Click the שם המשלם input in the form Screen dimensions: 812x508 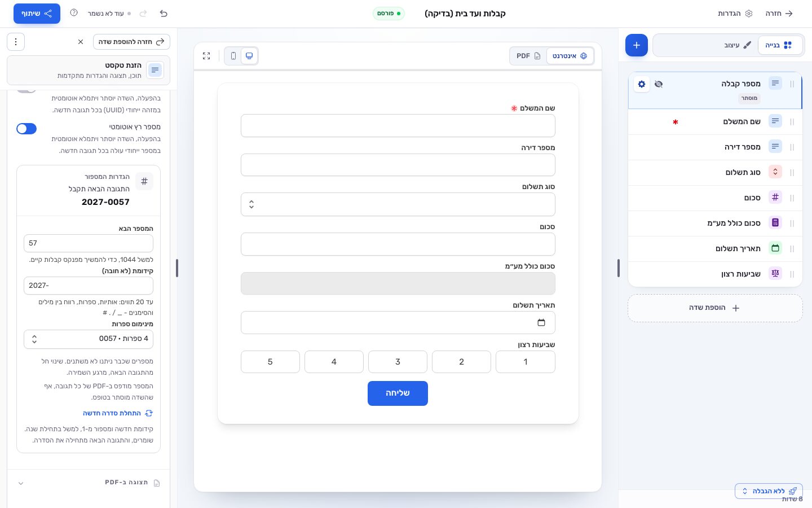(398, 125)
